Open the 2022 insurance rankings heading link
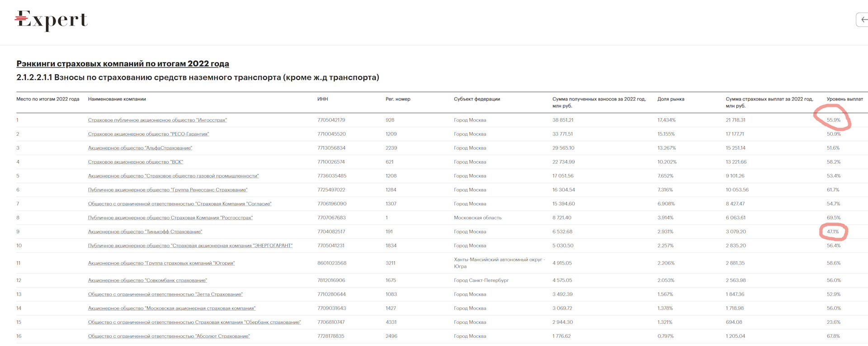 click(x=123, y=64)
